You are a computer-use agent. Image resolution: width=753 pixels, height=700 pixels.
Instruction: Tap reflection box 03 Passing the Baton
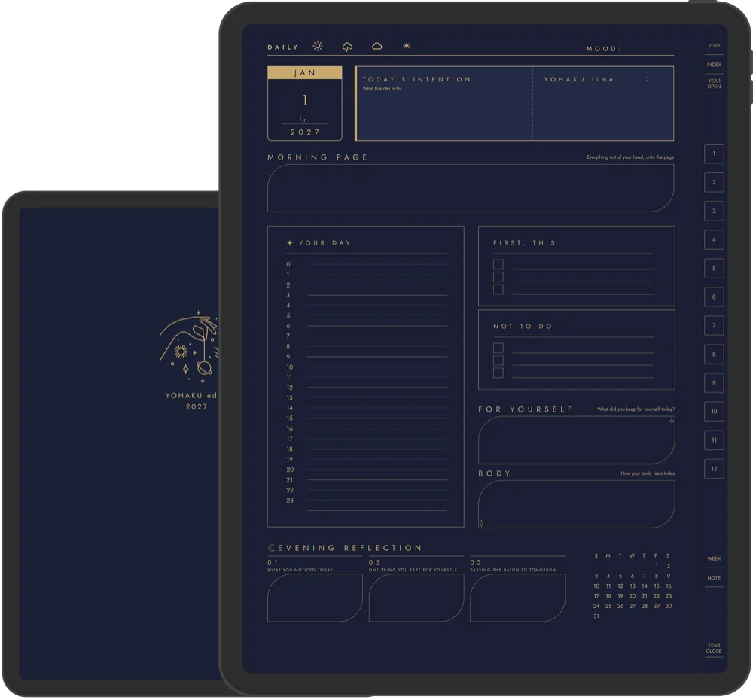tap(518, 598)
